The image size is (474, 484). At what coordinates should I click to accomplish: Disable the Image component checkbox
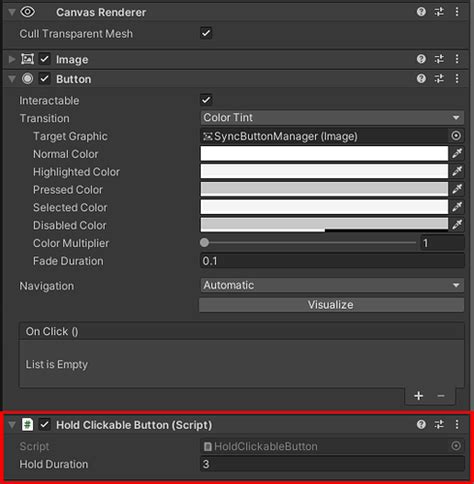click(x=44, y=59)
